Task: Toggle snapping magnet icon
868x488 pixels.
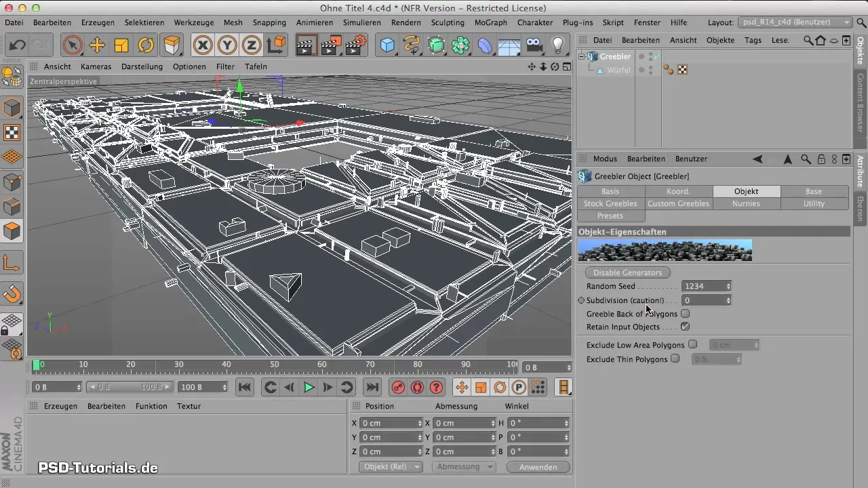Action: coord(12,295)
